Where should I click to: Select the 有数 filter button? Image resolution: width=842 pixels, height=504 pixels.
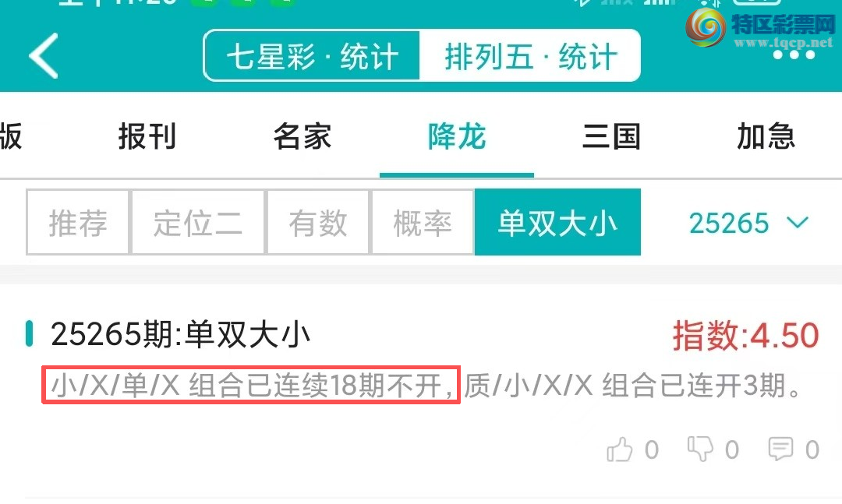[318, 222]
